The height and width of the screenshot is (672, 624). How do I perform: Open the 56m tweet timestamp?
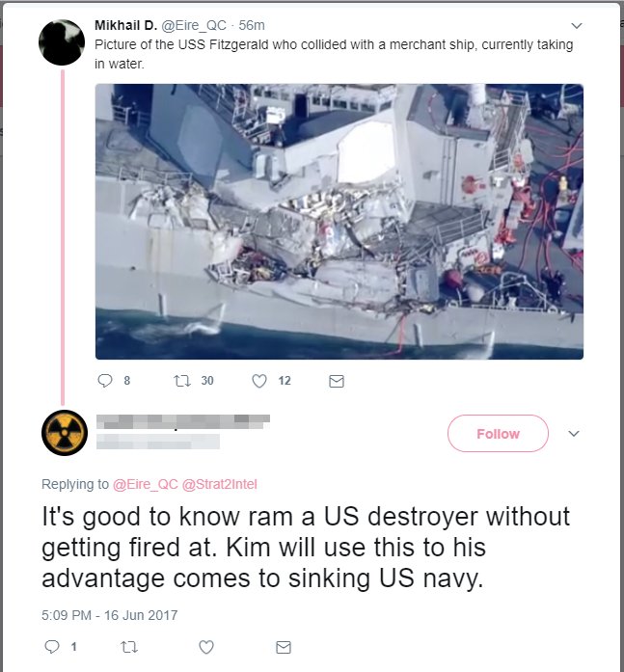pyautogui.click(x=252, y=25)
